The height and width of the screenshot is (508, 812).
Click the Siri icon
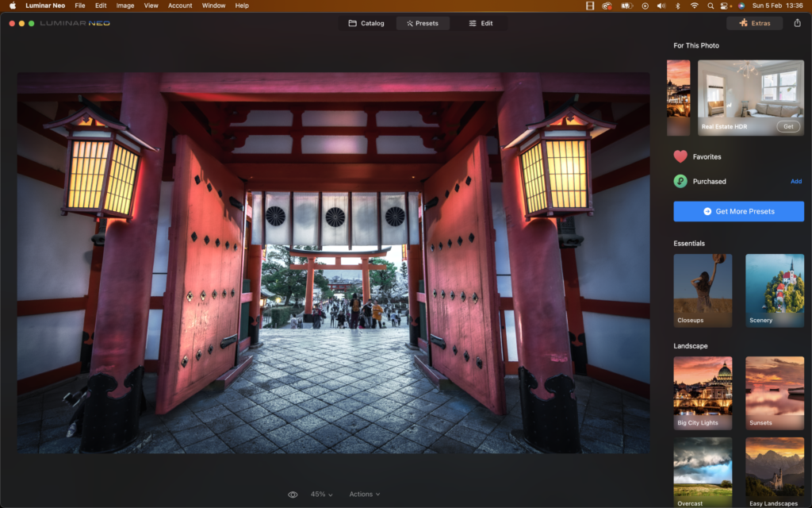pos(741,6)
